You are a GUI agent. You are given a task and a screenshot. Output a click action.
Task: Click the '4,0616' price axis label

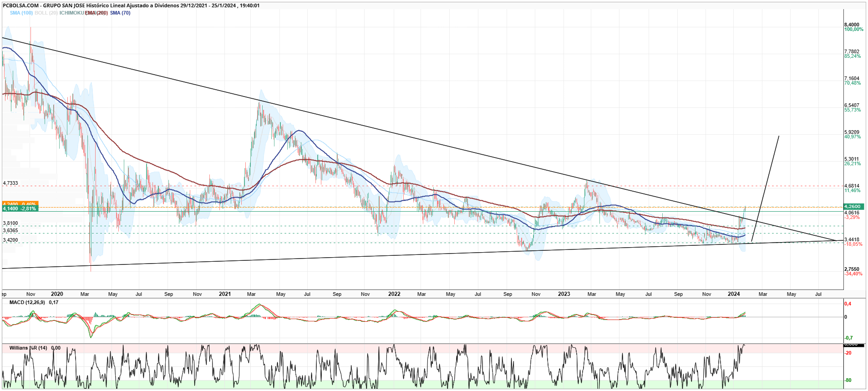(852, 213)
